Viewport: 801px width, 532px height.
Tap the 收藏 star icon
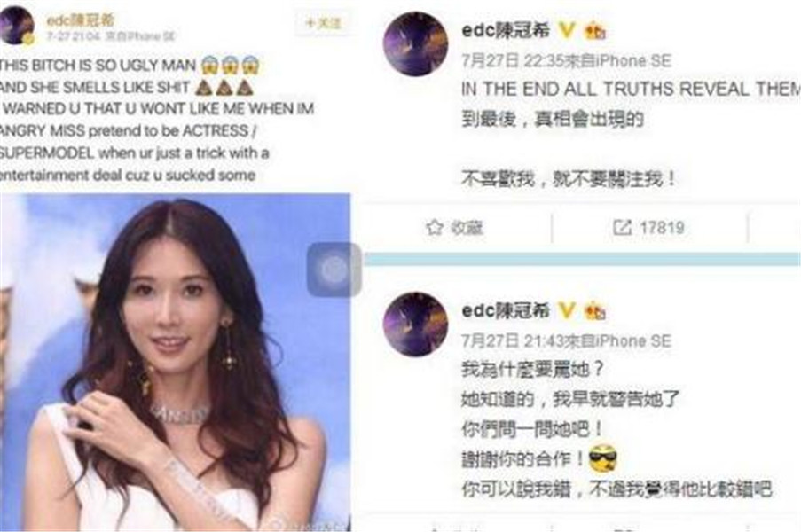[434, 227]
